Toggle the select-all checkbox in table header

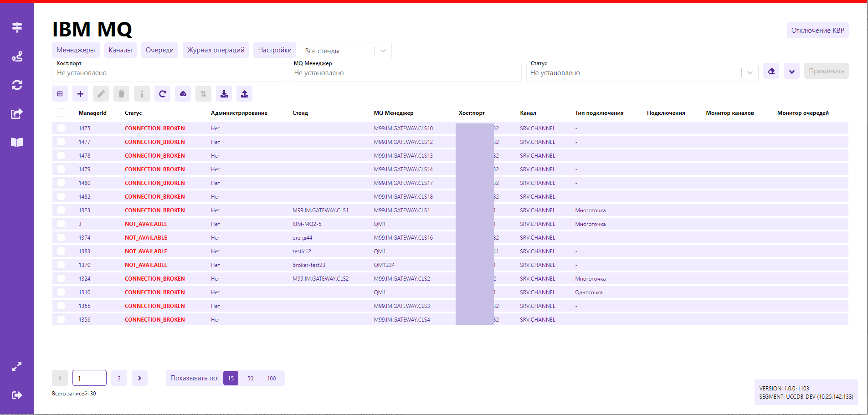click(61, 113)
